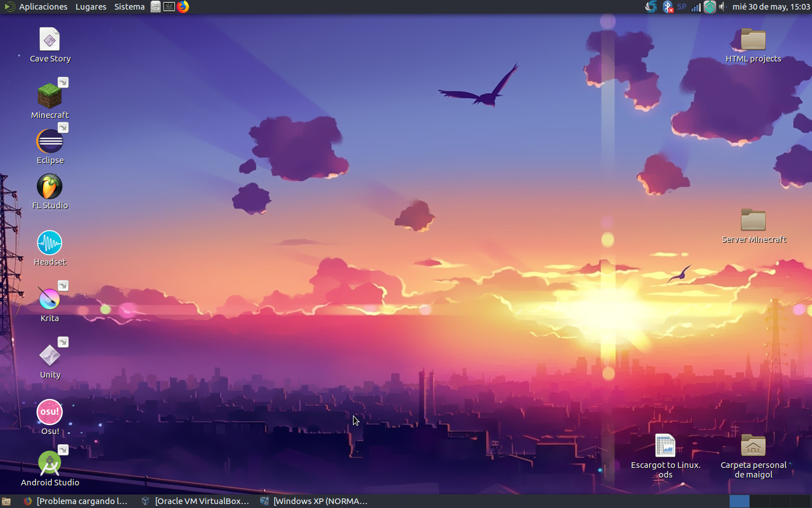Image resolution: width=812 pixels, height=508 pixels.
Task: Expand the Sistema menu
Action: click(129, 7)
